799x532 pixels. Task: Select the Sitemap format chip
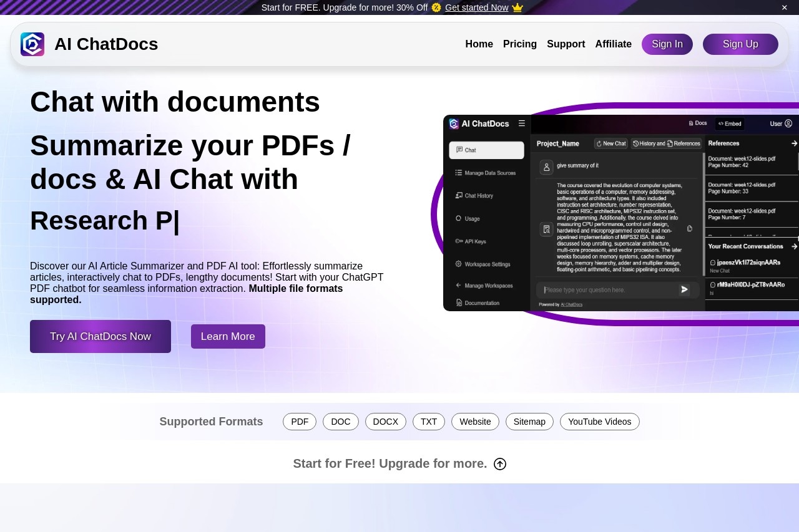(529, 422)
